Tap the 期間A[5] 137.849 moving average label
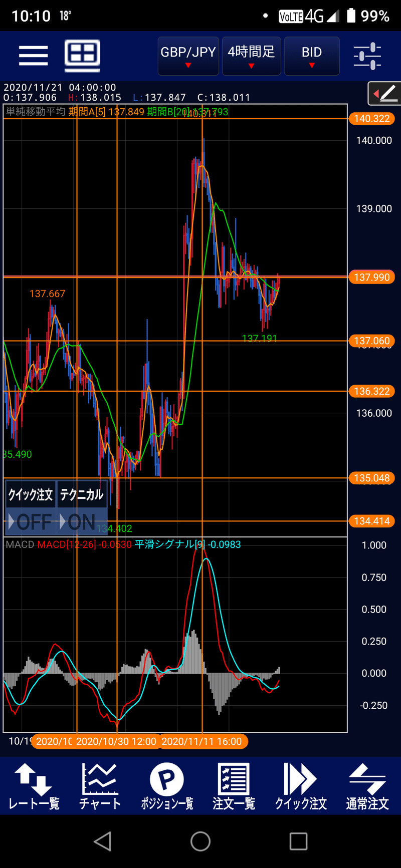Viewport: 401px width, 868px height. tap(106, 112)
